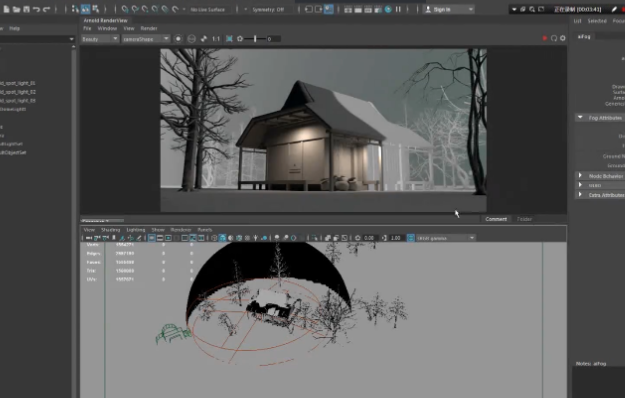This screenshot has width=625, height=398.
Task: Enable the fourth snap magnet icon
Action: [x=155, y=9]
